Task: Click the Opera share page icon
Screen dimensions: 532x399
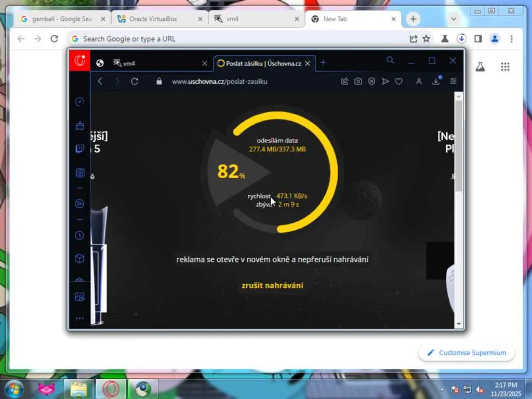Action: coord(345,82)
